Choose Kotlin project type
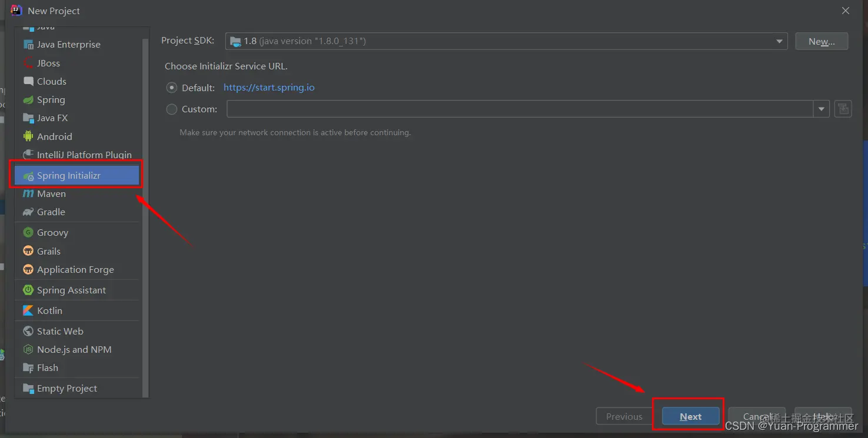Viewport: 868px width, 438px height. click(77, 310)
